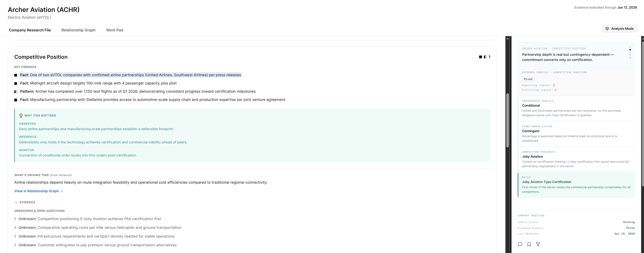Open comments with the speech bubble icon
This screenshot has width=644, height=253.
point(520,245)
